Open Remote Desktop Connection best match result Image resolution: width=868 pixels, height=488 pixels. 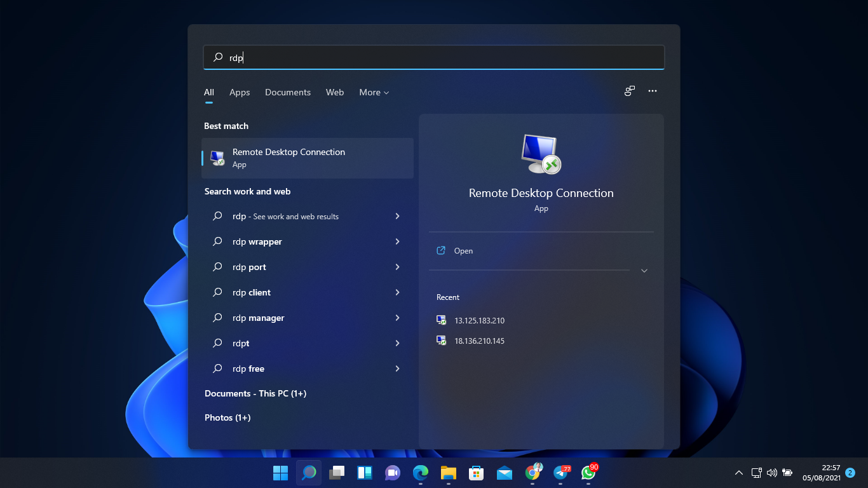click(x=308, y=158)
